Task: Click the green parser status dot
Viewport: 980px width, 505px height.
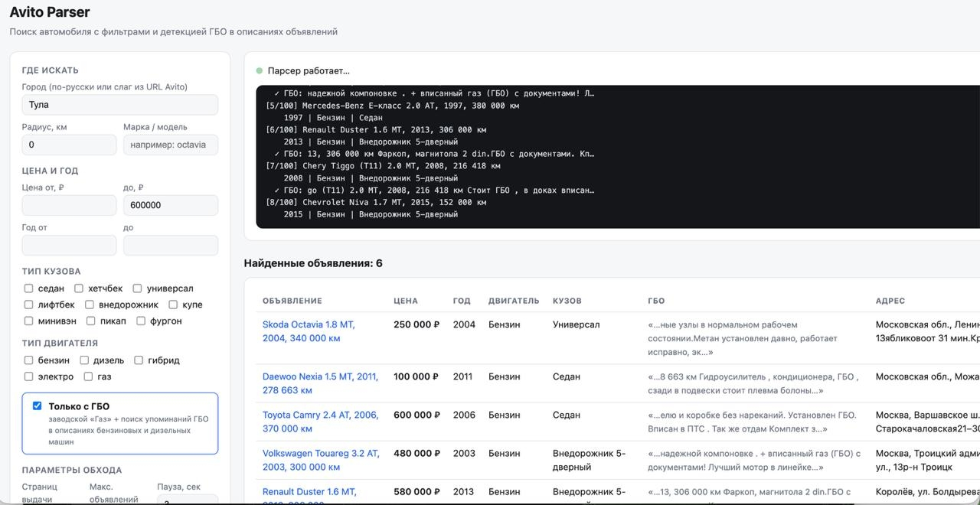Action: coord(260,70)
